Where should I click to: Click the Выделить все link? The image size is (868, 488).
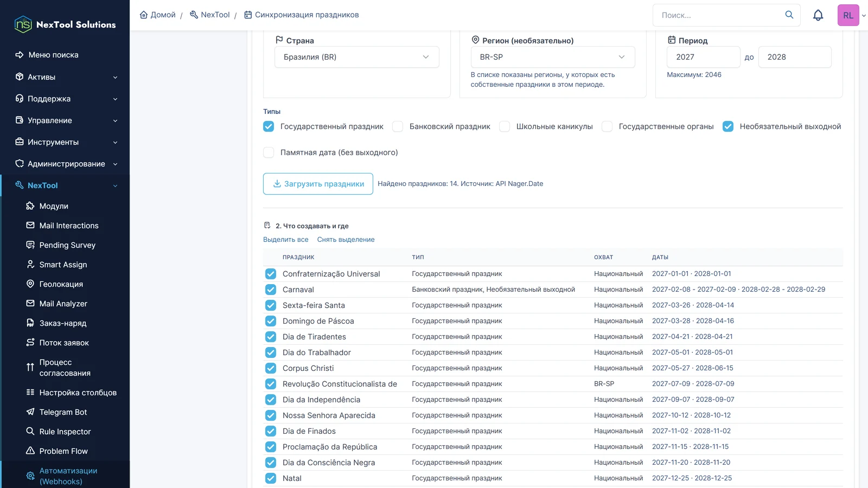pyautogui.click(x=286, y=240)
